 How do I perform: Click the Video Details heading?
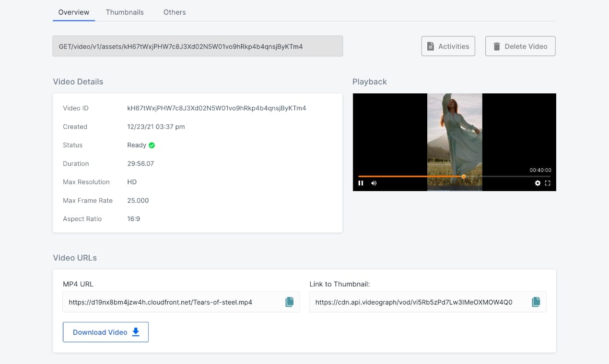click(78, 82)
